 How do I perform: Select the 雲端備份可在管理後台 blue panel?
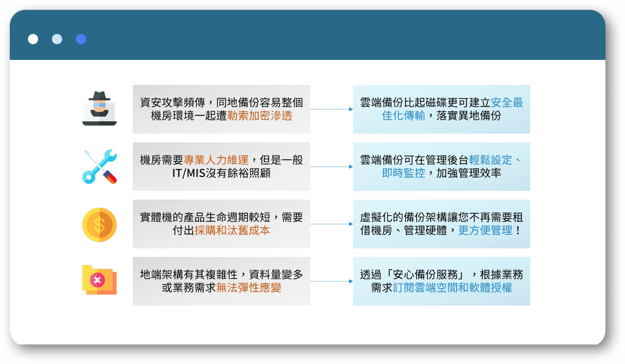[x=441, y=166]
